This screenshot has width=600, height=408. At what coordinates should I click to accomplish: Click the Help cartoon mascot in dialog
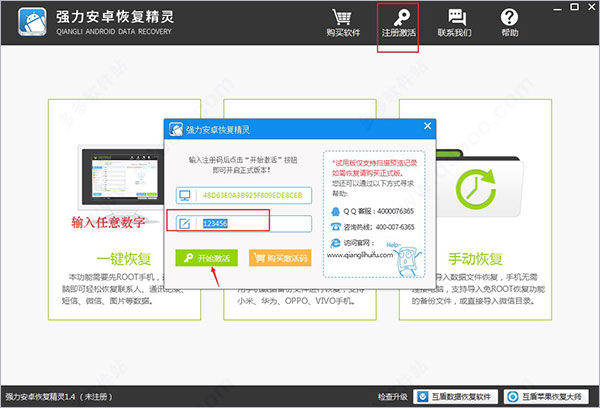coord(407,261)
